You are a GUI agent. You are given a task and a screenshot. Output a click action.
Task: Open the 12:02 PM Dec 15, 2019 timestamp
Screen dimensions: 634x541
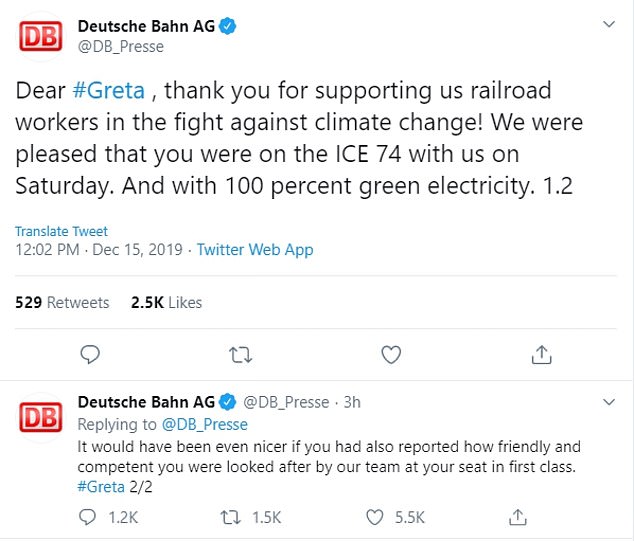(x=97, y=250)
